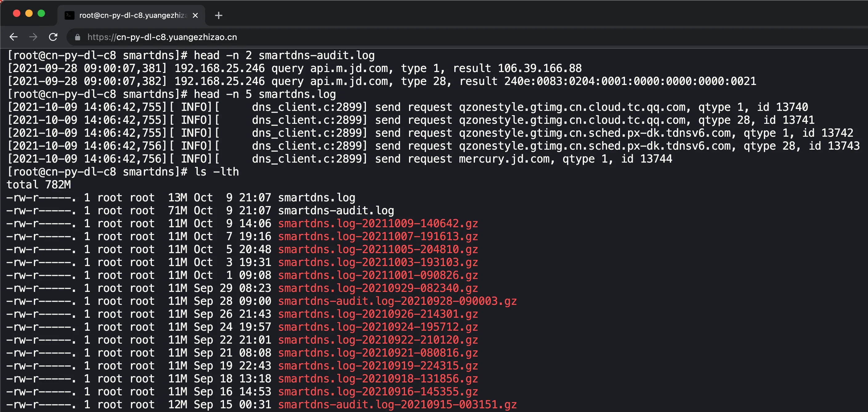This screenshot has height=412, width=868.
Task: Click the 'head -n 5 smartdns.log' command
Action: (265, 94)
